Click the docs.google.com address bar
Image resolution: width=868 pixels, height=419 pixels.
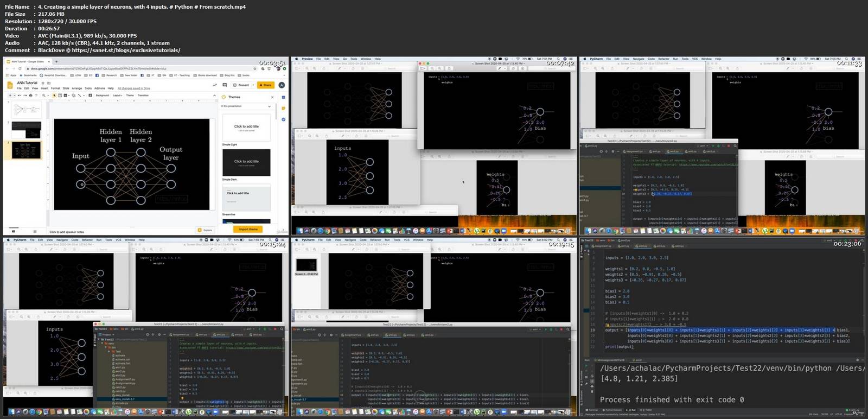[143, 68]
